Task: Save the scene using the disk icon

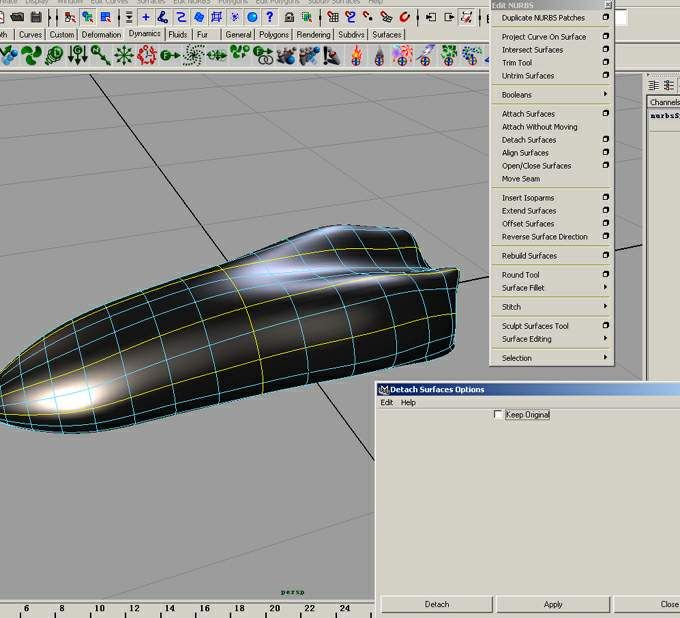Action: (x=36, y=17)
